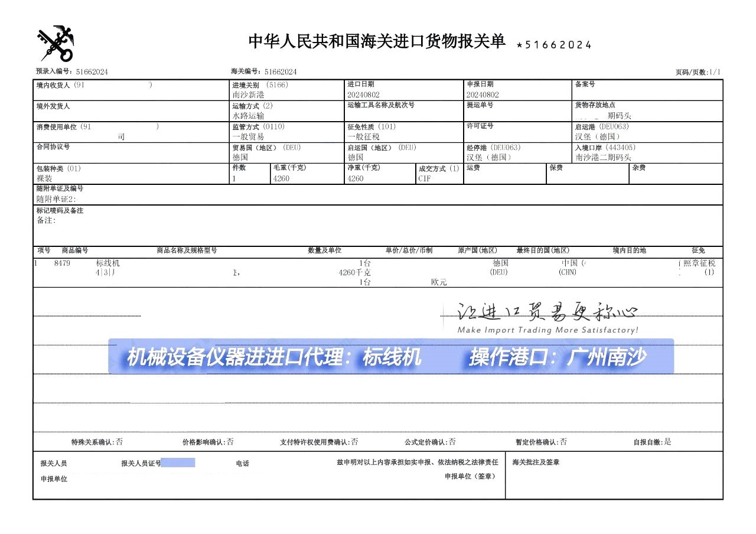This screenshot has height=534, width=756.
Task: Click the 成交方式 value CIF
Action: (425, 178)
